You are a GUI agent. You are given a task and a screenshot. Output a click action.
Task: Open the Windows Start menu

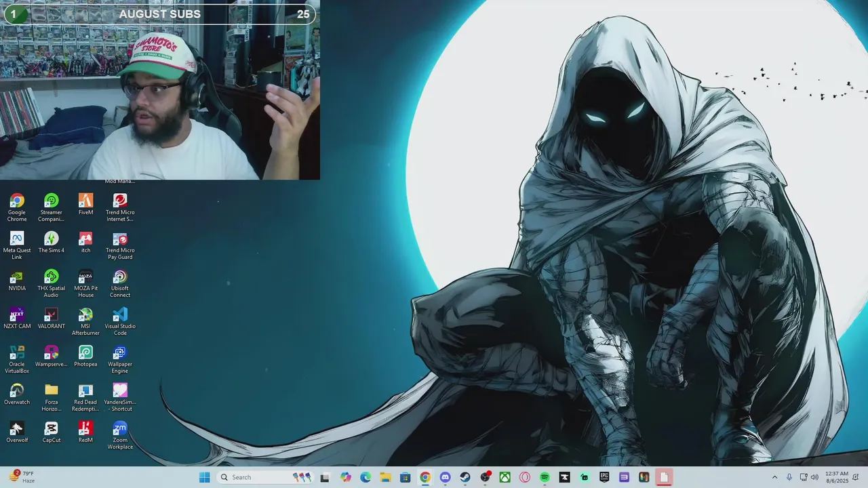204,477
